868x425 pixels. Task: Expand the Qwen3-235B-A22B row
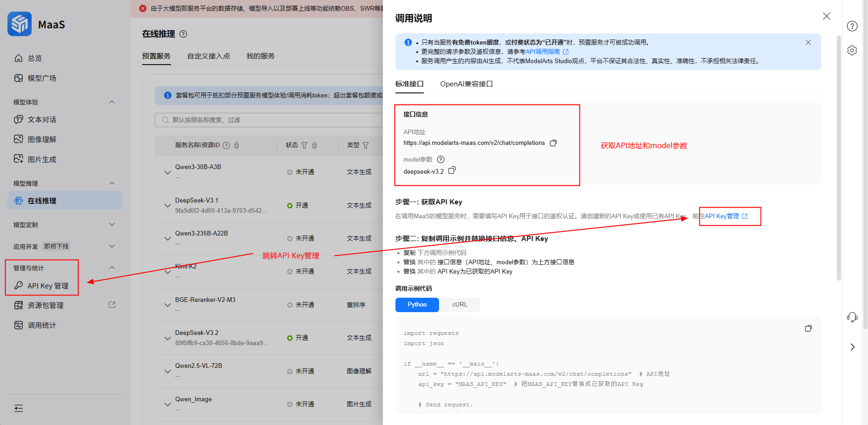(167, 238)
